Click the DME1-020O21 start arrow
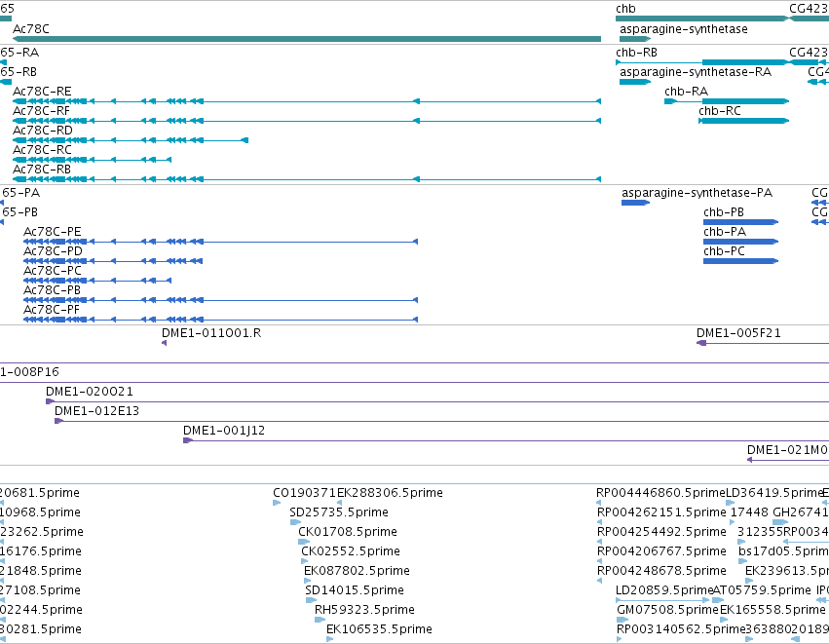Screen dimensions: 829x644 point(51,401)
